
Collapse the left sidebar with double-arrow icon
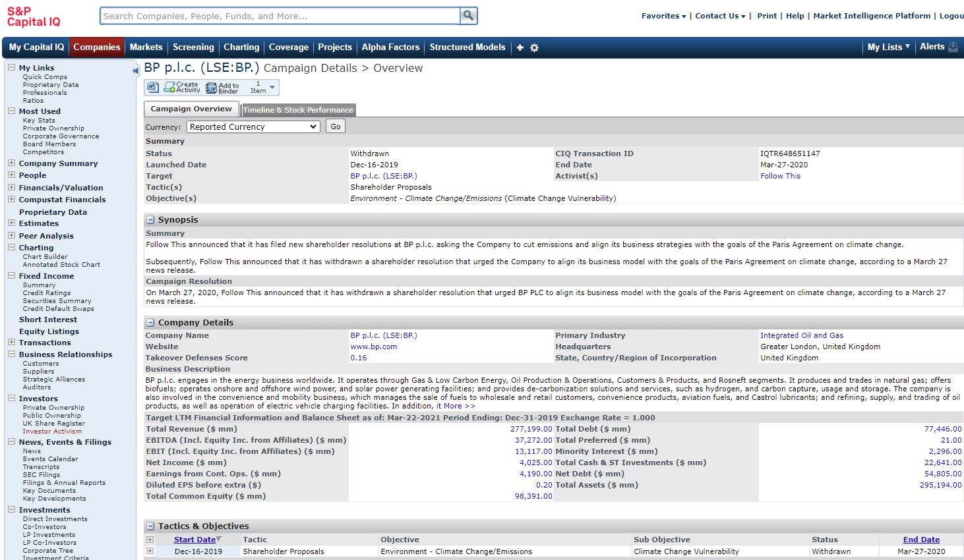coord(135,70)
